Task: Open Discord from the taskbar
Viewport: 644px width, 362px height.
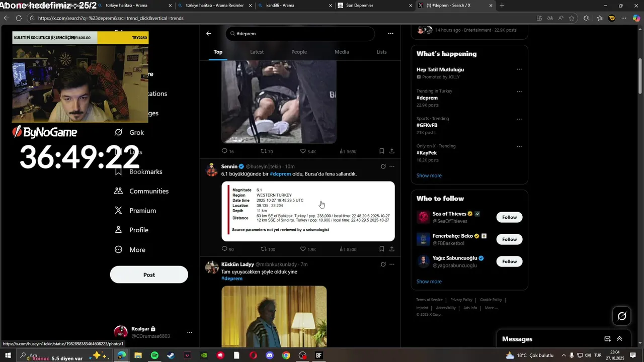Action: tap(270, 355)
